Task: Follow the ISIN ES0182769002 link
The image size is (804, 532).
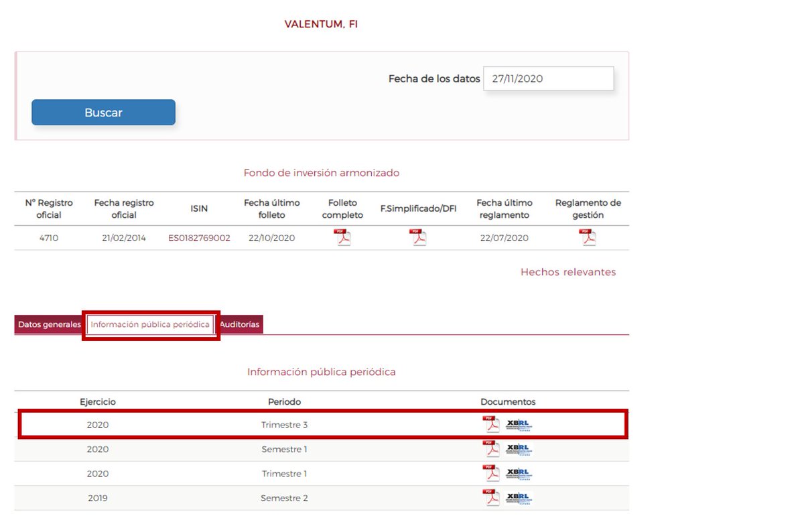Action: pos(199,238)
